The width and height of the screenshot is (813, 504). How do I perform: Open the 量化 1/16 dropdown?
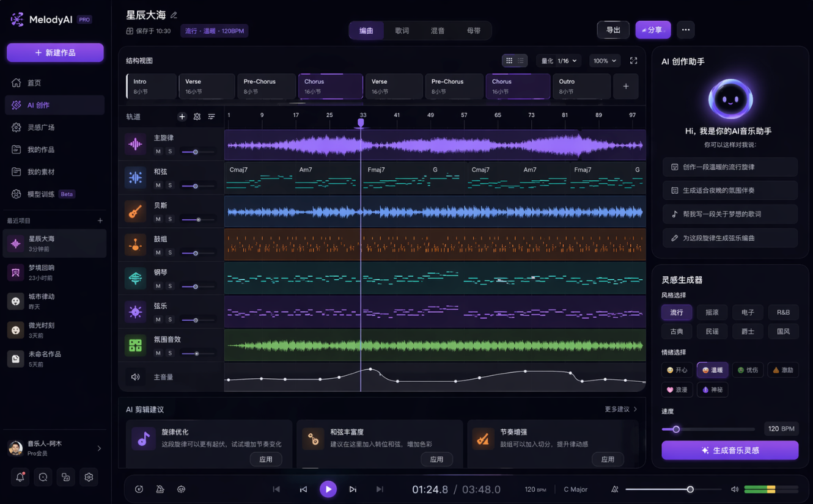(559, 60)
